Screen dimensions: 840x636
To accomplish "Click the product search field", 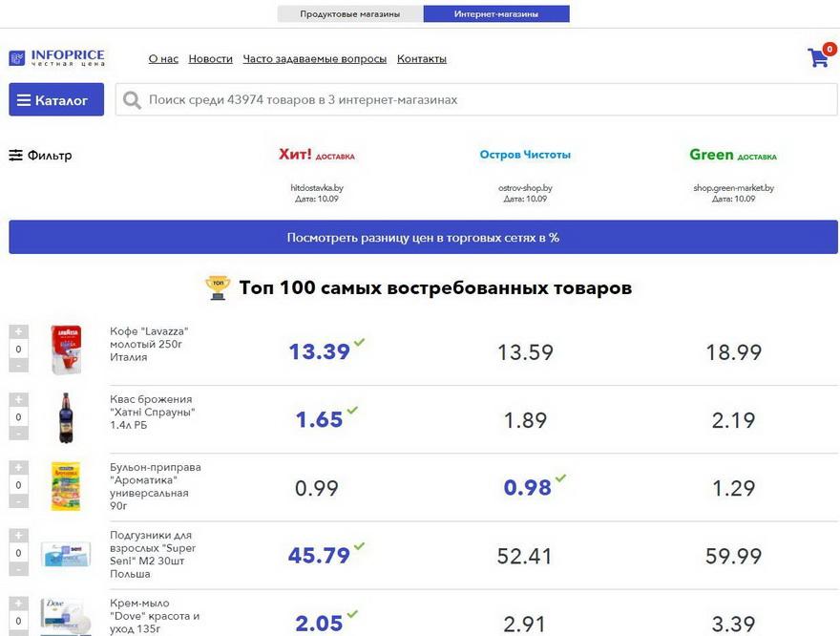I will (476, 99).
